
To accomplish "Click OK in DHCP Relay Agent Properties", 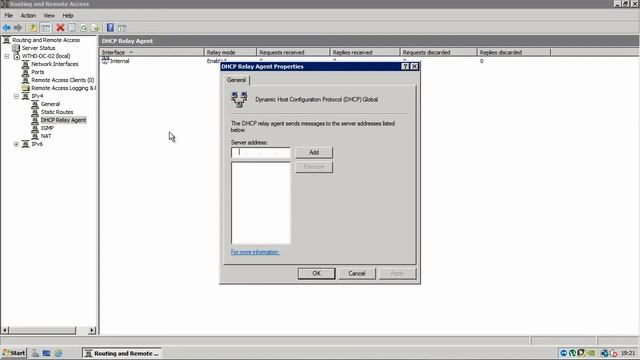I will tap(316, 273).
